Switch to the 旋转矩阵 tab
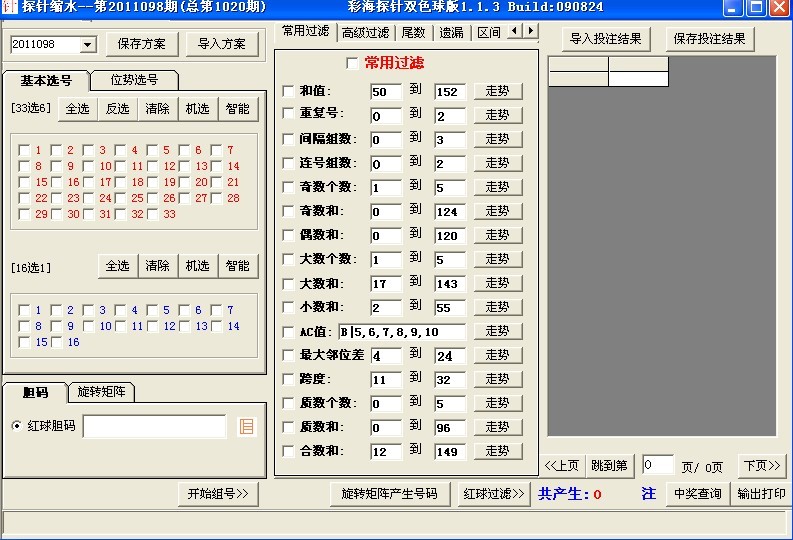The image size is (793, 540). pyautogui.click(x=105, y=392)
